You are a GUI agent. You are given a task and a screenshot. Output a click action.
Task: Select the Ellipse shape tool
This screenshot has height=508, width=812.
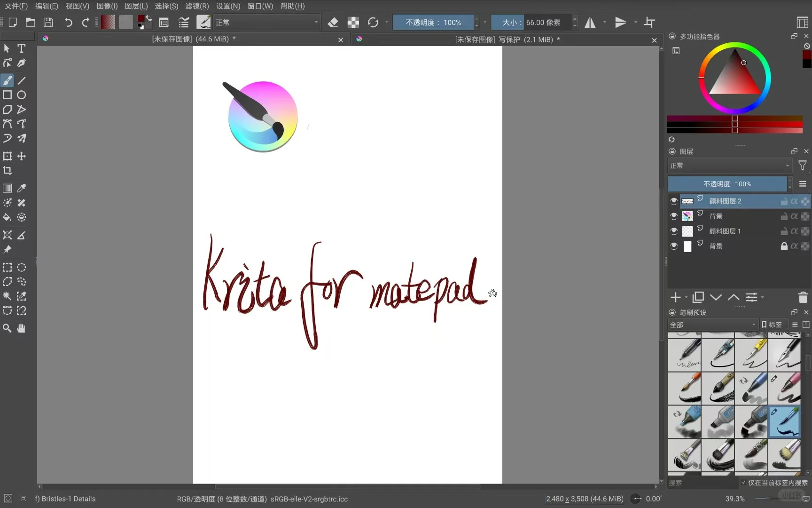[x=21, y=95]
